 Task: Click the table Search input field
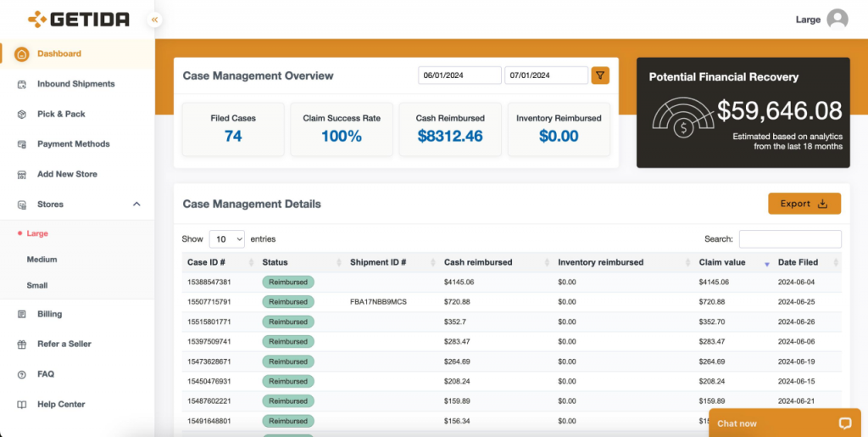[790, 239]
